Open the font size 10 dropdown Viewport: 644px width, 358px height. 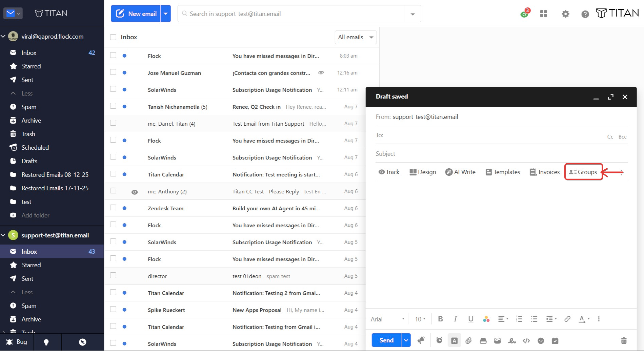point(420,319)
